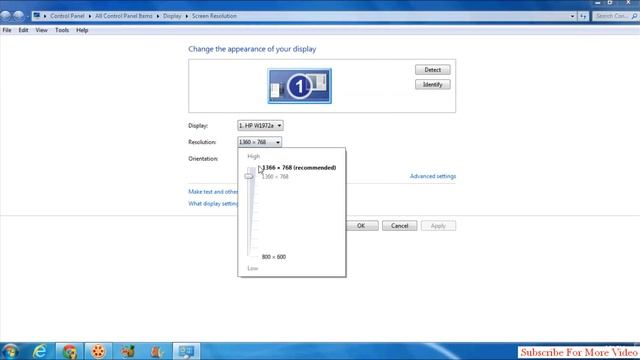Collapse the Resolution dropdown showing 1360 × 768
640x360 pixels.
pos(259,142)
